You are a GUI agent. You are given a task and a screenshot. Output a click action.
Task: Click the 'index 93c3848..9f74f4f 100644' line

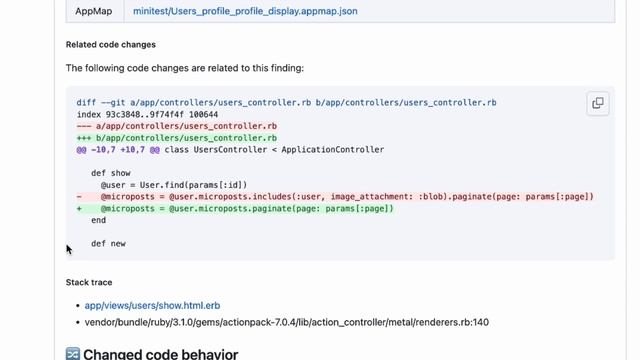click(x=147, y=114)
